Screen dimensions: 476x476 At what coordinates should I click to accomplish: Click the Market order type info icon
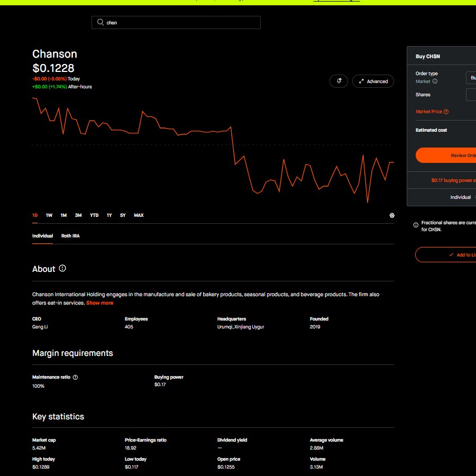[x=435, y=81]
